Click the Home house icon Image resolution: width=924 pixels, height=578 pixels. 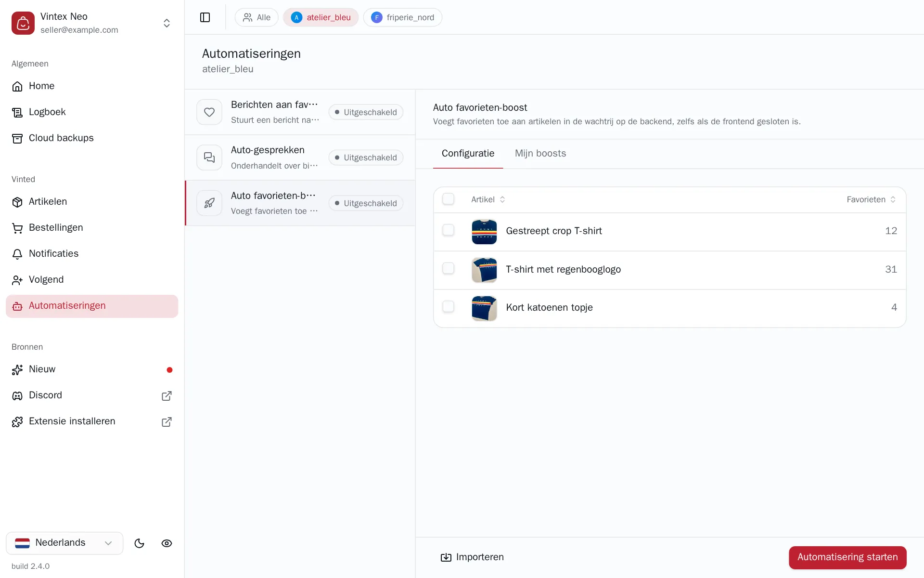17,86
